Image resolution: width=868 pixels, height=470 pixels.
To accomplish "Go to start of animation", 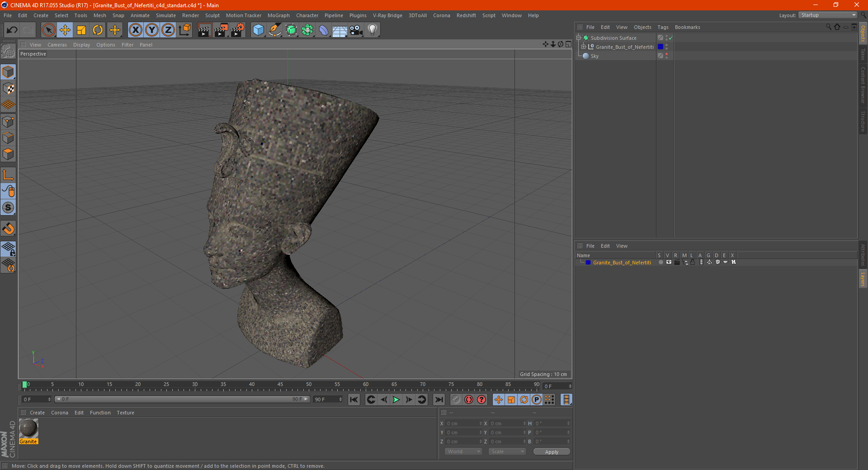I will point(354,399).
